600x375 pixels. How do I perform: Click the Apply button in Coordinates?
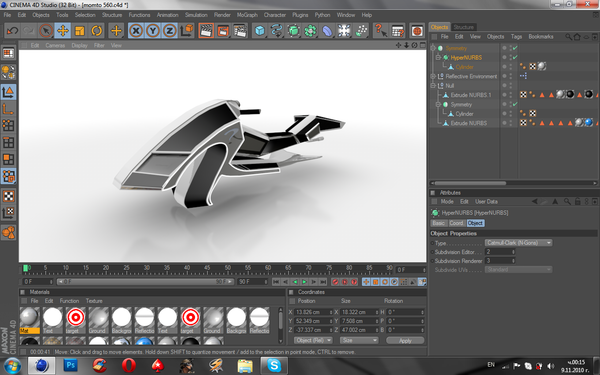(405, 340)
